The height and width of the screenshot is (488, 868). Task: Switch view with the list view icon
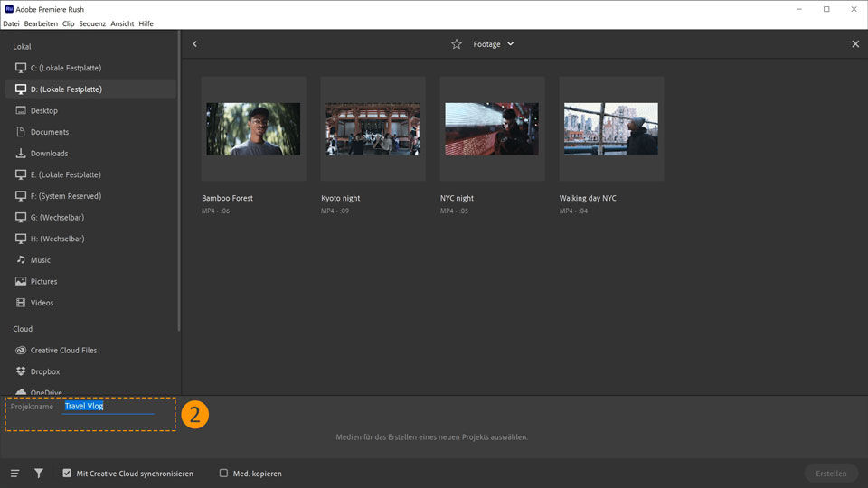coord(15,473)
